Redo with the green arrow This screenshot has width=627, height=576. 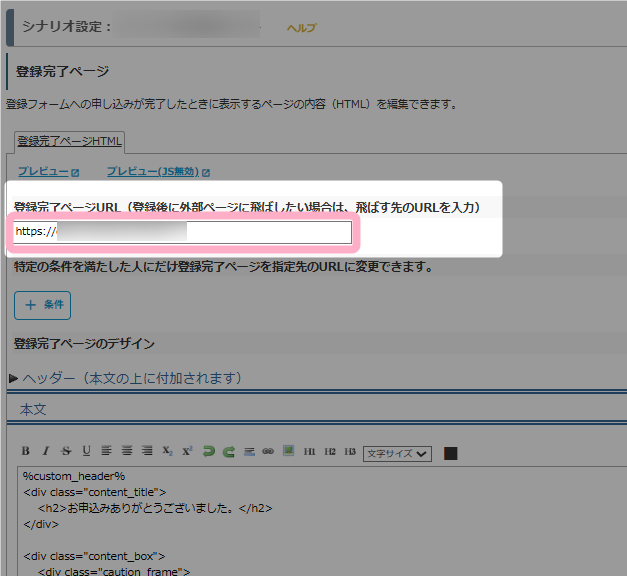pyautogui.click(x=229, y=452)
